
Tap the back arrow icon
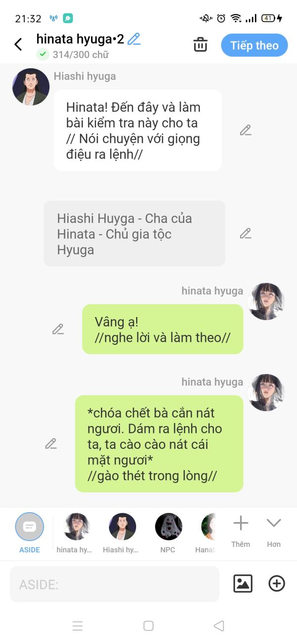point(18,45)
